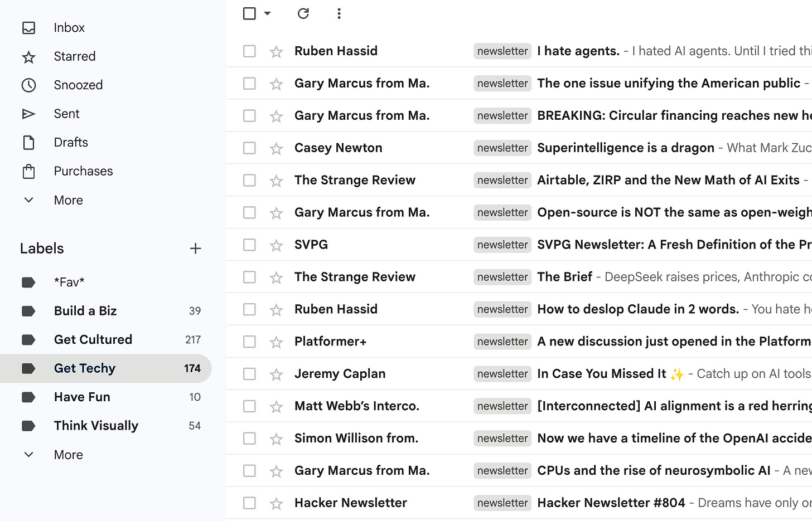Open the Sent folder
This screenshot has width=812, height=521.
tap(66, 114)
